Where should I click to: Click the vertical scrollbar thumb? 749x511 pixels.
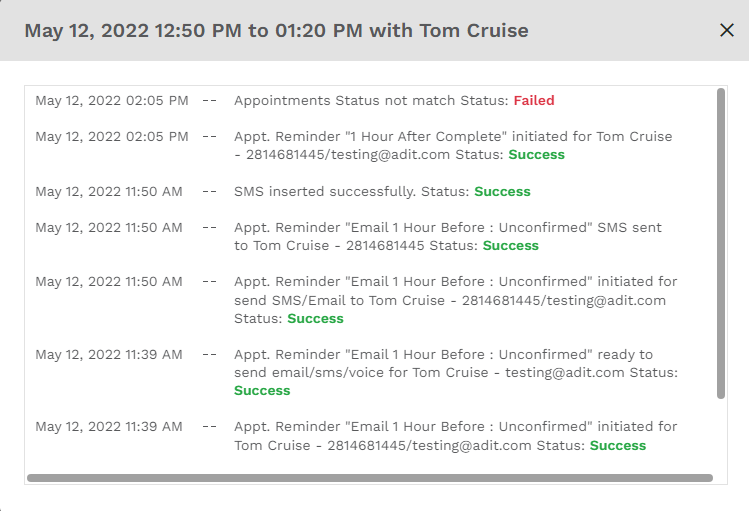pos(721,243)
